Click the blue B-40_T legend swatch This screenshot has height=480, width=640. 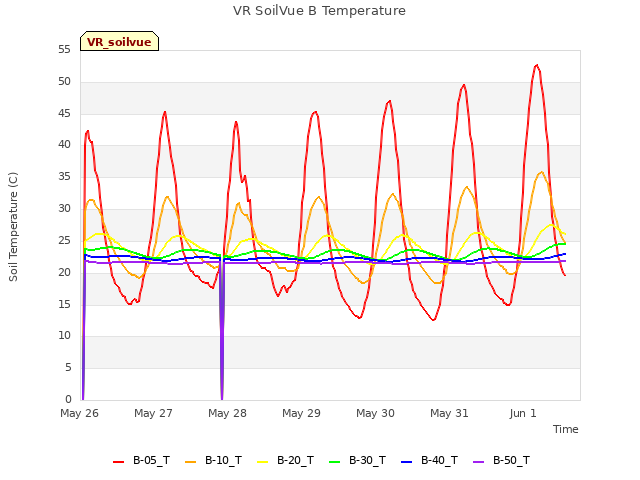click(406, 462)
